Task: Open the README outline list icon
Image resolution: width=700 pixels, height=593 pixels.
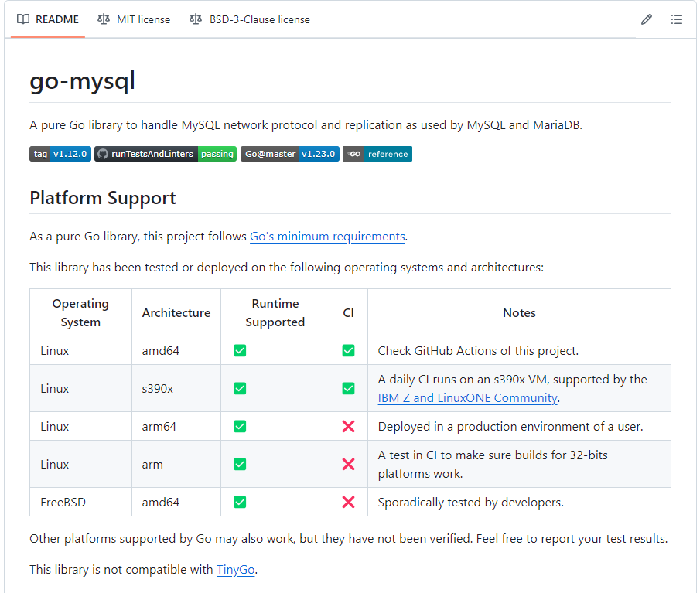Action: [676, 19]
